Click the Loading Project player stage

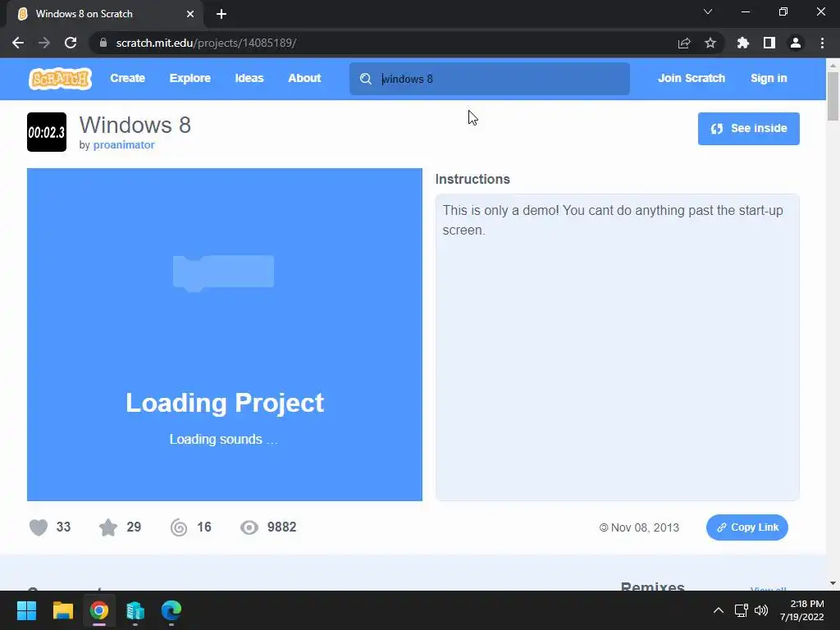tap(225, 335)
